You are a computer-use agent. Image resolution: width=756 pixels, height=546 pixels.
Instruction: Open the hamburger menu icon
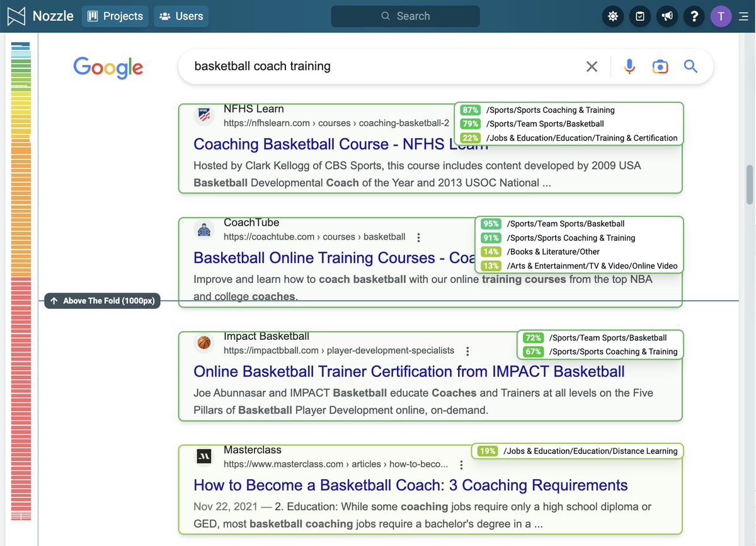click(743, 16)
